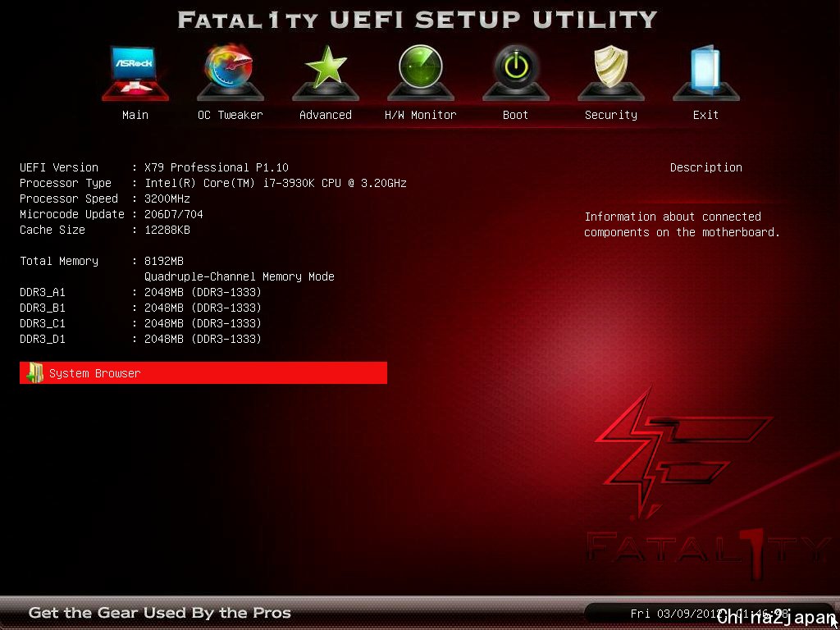Click the Microcode Update label
The height and width of the screenshot is (630, 840).
tap(72, 214)
